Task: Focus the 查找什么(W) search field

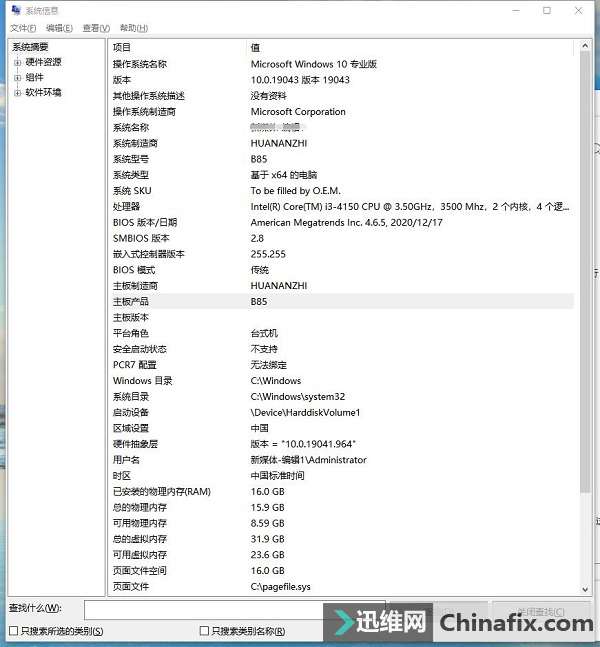Action: coord(234,610)
